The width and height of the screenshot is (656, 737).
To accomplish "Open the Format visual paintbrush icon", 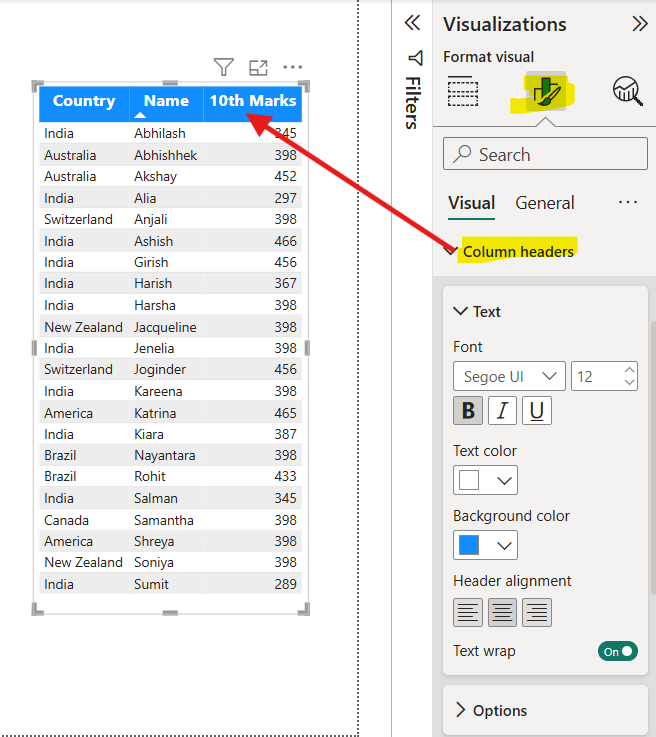I will [x=544, y=91].
